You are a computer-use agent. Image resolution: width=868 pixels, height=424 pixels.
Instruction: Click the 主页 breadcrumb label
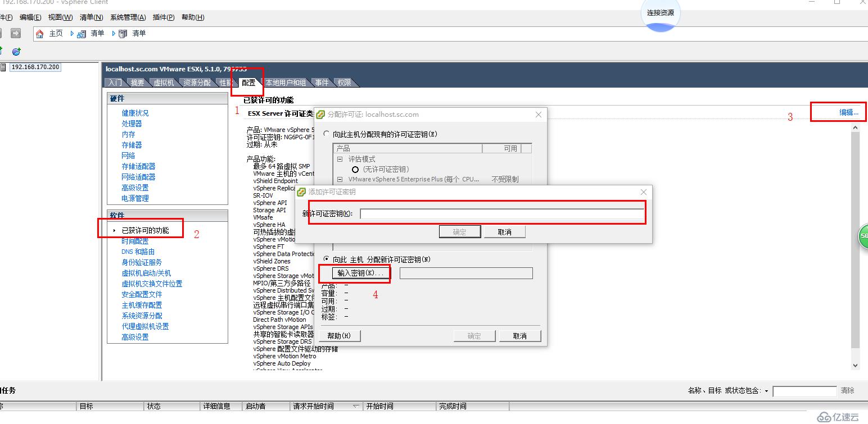[x=56, y=34]
